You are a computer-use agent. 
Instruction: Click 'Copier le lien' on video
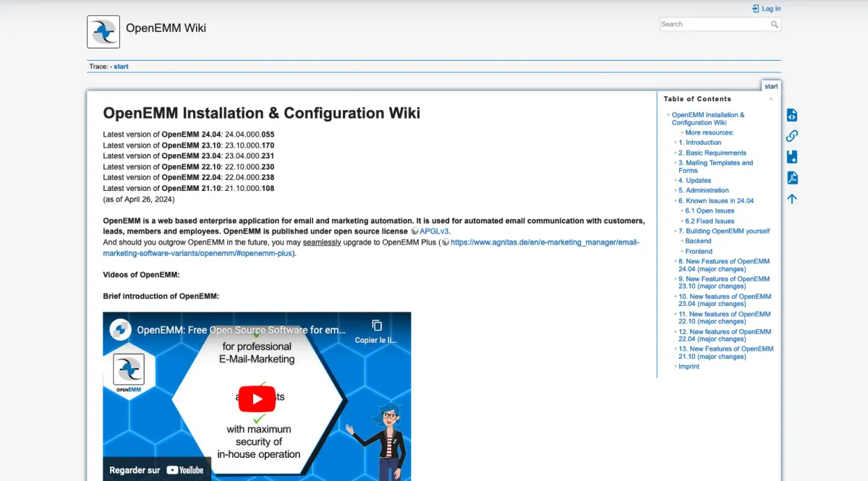[x=376, y=331]
